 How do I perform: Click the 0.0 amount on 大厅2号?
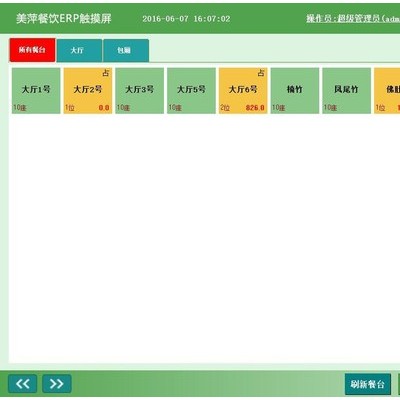pyautogui.click(x=104, y=108)
